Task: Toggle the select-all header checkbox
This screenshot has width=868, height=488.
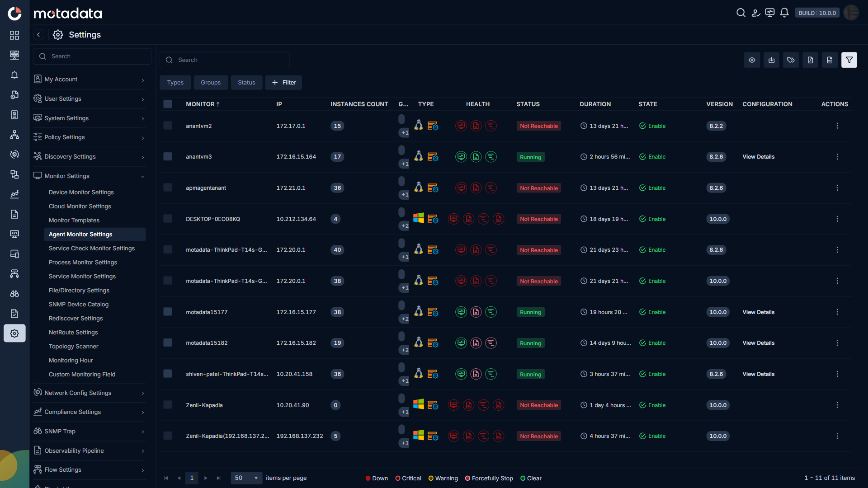Action: (168, 104)
